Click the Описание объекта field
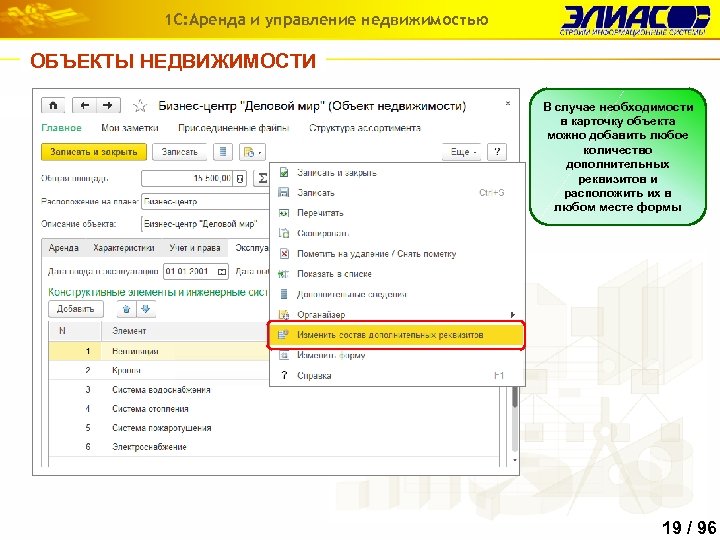 tap(205, 224)
